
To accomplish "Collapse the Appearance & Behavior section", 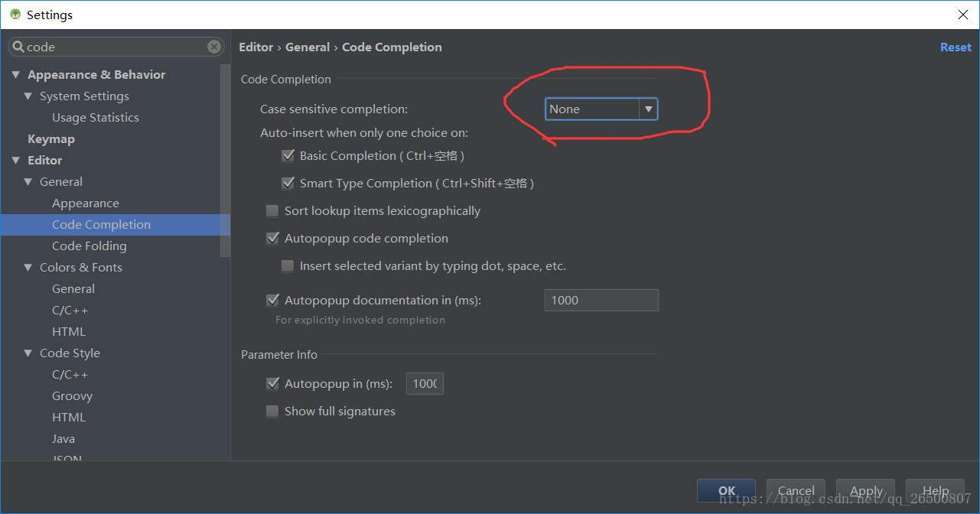I will point(15,75).
